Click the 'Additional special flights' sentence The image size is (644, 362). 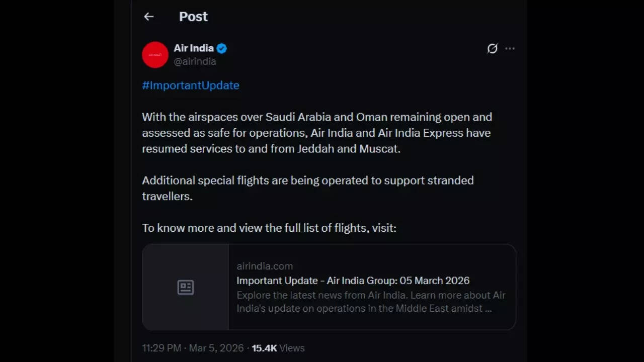[307, 180]
